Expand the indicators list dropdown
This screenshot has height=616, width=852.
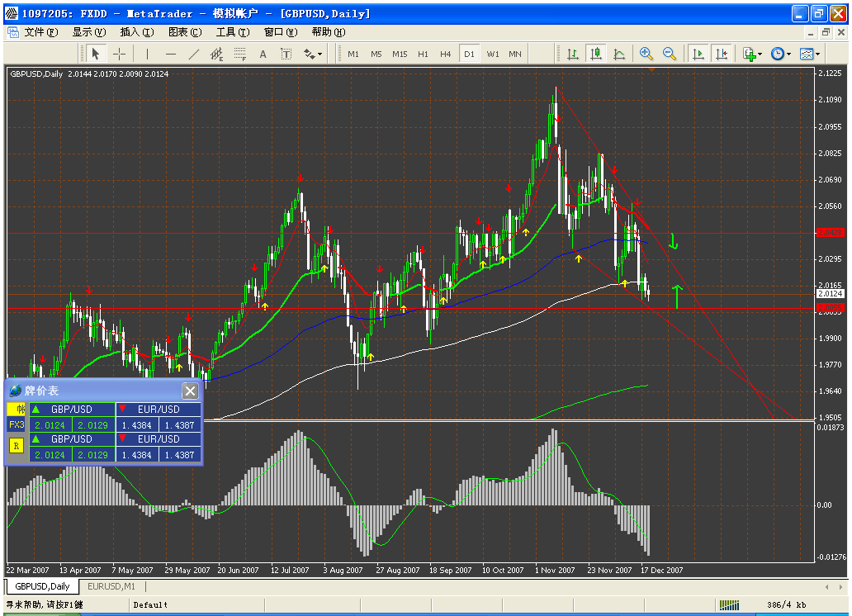coord(751,54)
